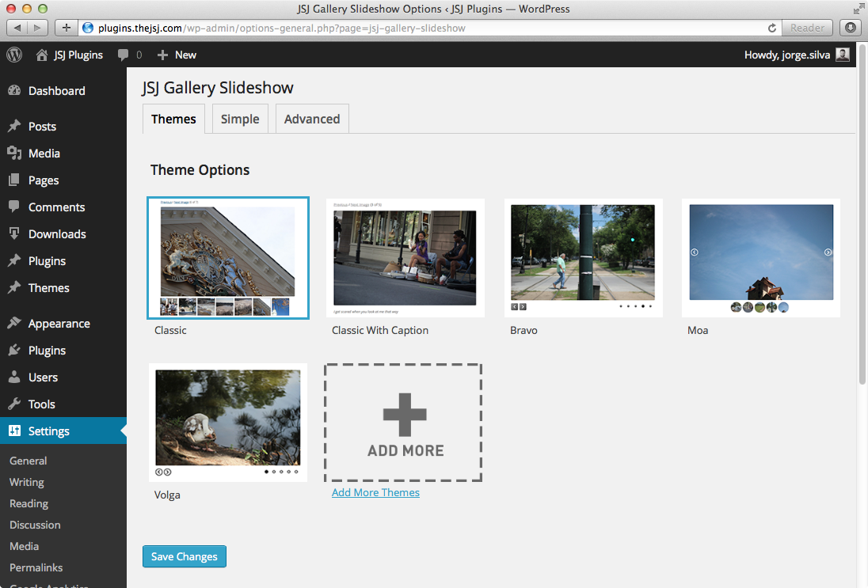Open the comments bubble icon in admin bar
This screenshot has height=588, width=868.
point(123,55)
